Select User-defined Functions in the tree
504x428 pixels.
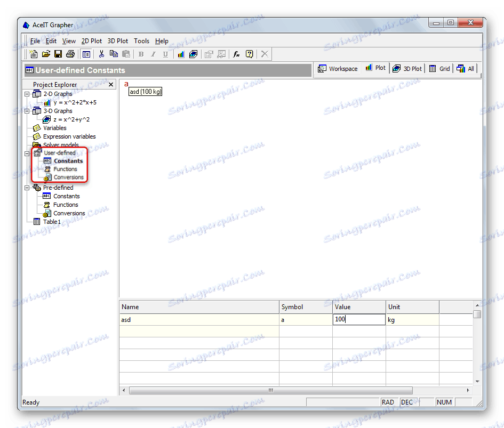pyautogui.click(x=65, y=169)
